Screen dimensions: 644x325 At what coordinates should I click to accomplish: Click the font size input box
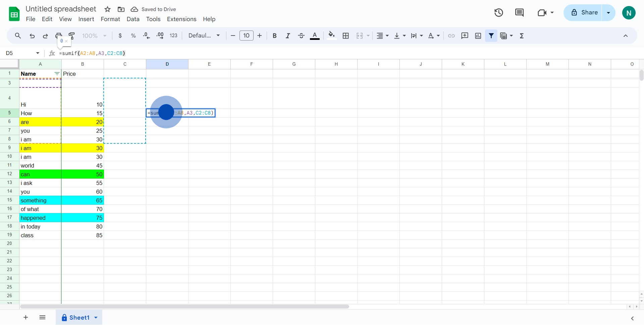coord(246,36)
